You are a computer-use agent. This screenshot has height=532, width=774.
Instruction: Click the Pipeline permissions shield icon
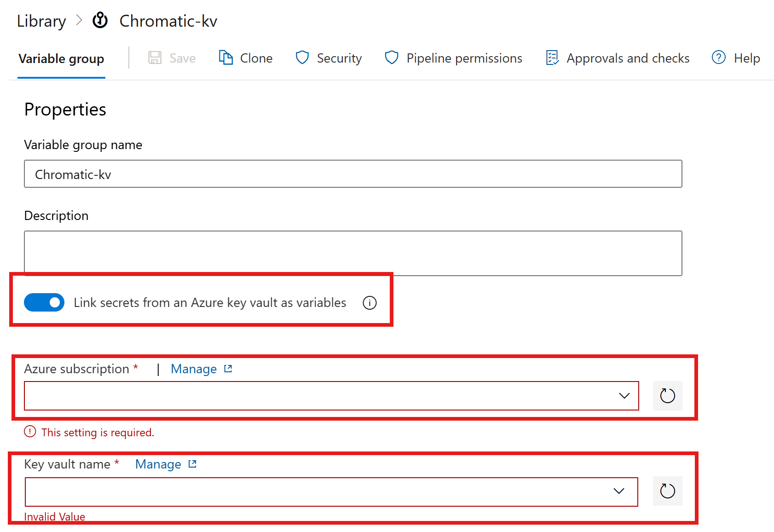391,58
